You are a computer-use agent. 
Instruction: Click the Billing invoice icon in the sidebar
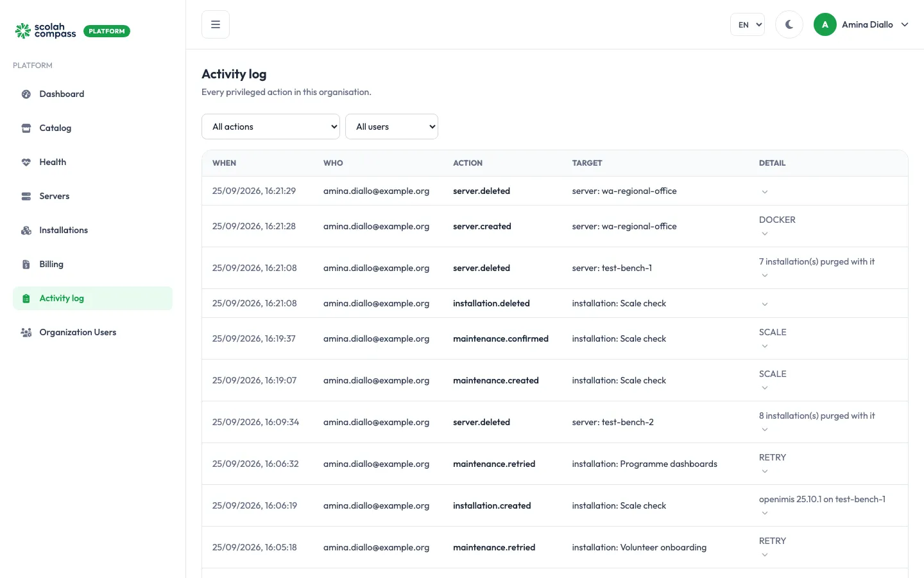(26, 264)
